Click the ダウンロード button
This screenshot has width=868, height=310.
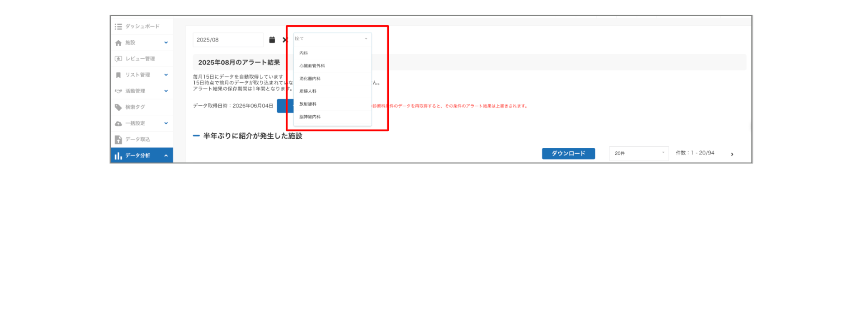[568, 154]
